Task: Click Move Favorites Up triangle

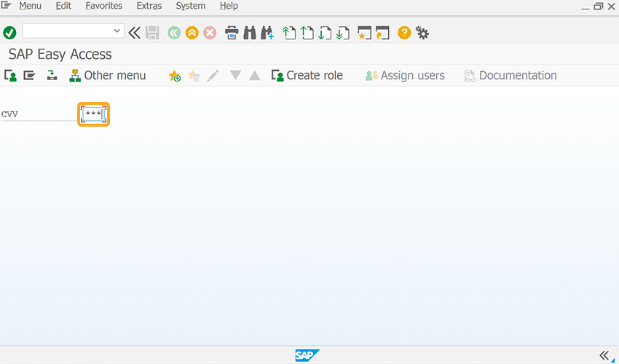Action: (255, 75)
